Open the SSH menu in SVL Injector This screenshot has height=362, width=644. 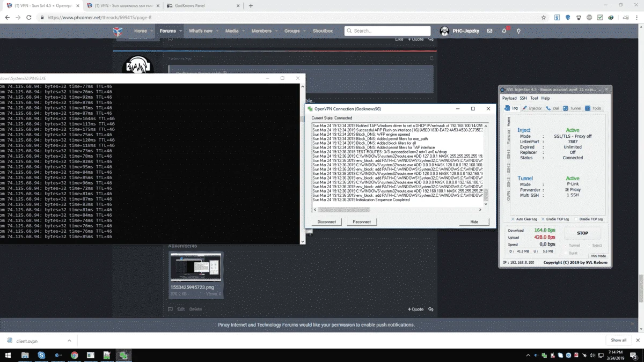[x=523, y=98]
